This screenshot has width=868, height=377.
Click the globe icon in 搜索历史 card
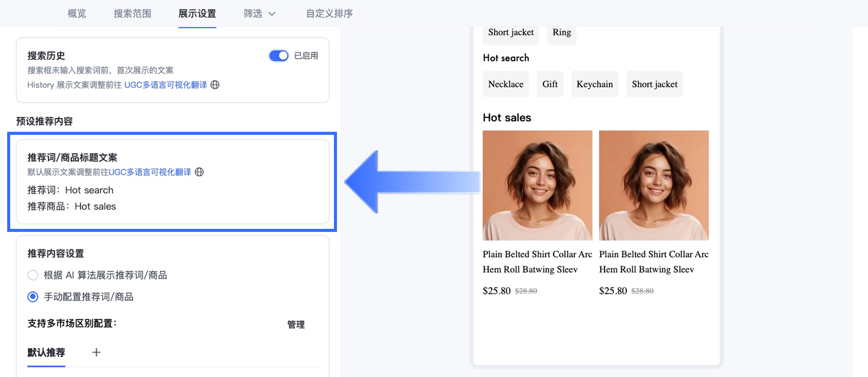(215, 85)
